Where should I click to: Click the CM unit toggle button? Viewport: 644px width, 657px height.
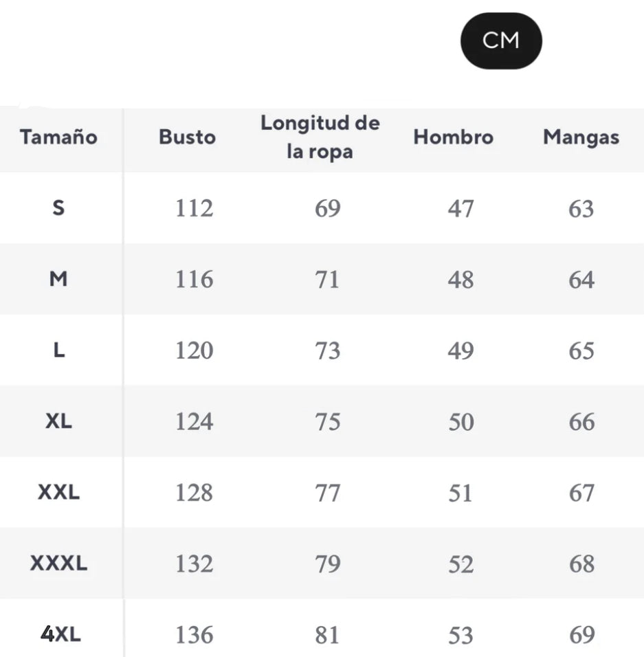pyautogui.click(x=500, y=41)
